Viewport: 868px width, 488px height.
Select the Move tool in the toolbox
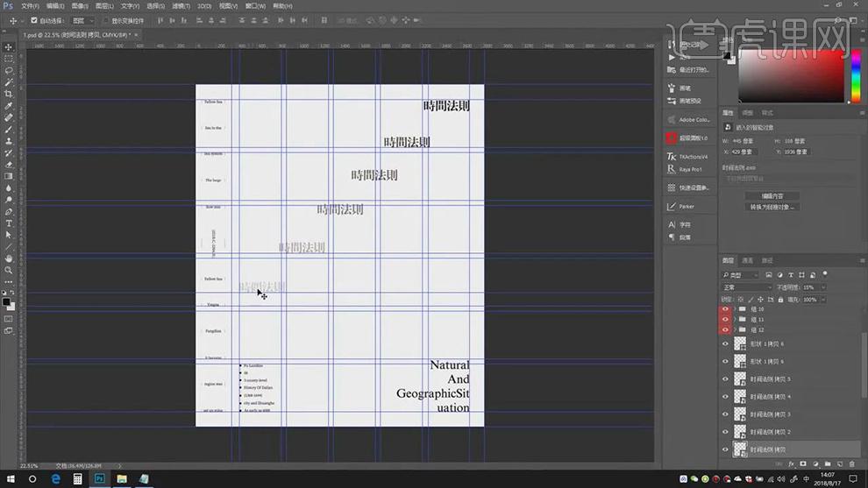[8, 47]
